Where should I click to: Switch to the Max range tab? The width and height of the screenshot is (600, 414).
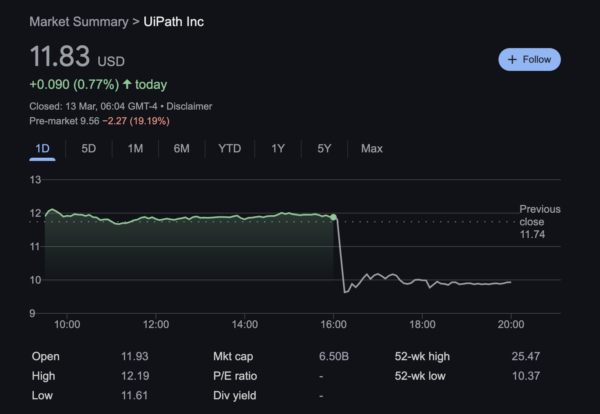click(371, 149)
